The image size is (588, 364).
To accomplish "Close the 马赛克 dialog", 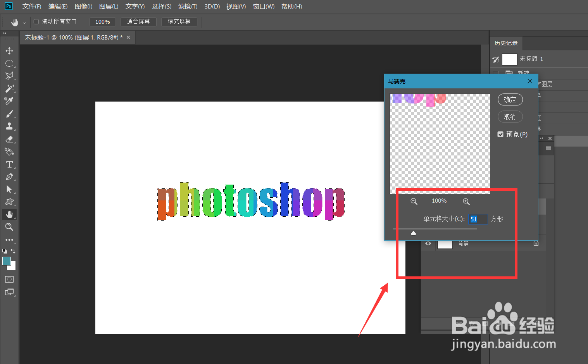I will [530, 81].
